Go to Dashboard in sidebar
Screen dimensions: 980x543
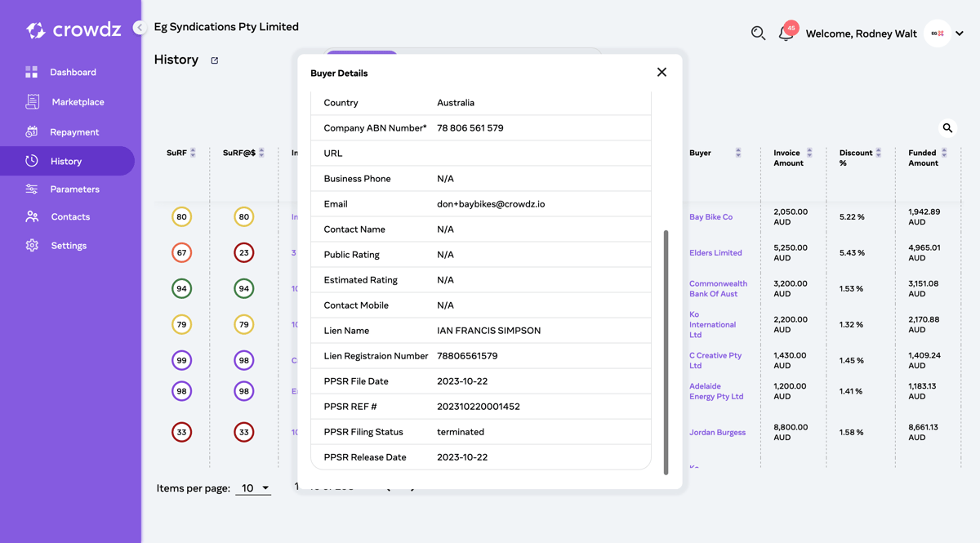point(73,72)
